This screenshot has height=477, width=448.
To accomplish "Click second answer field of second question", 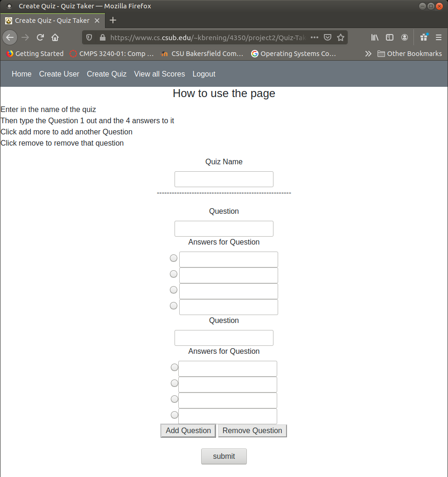I will point(227,385).
